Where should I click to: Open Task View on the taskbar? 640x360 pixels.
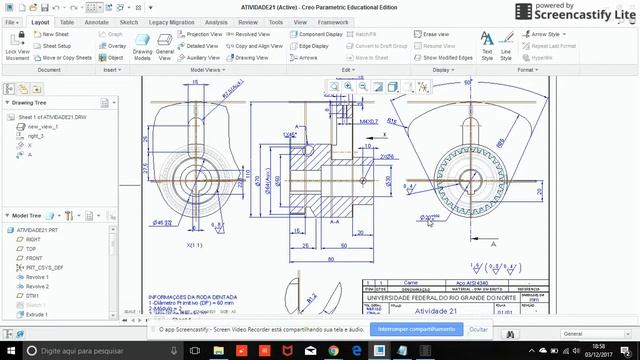click(x=195, y=351)
